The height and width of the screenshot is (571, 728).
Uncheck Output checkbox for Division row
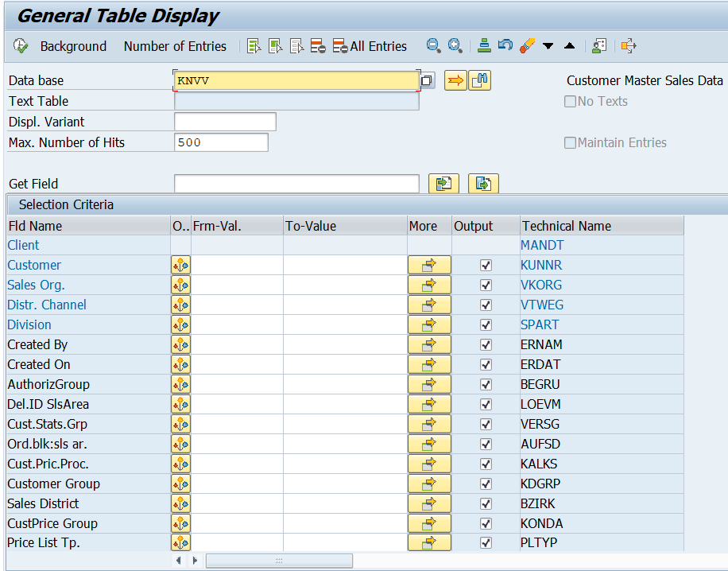click(x=486, y=324)
